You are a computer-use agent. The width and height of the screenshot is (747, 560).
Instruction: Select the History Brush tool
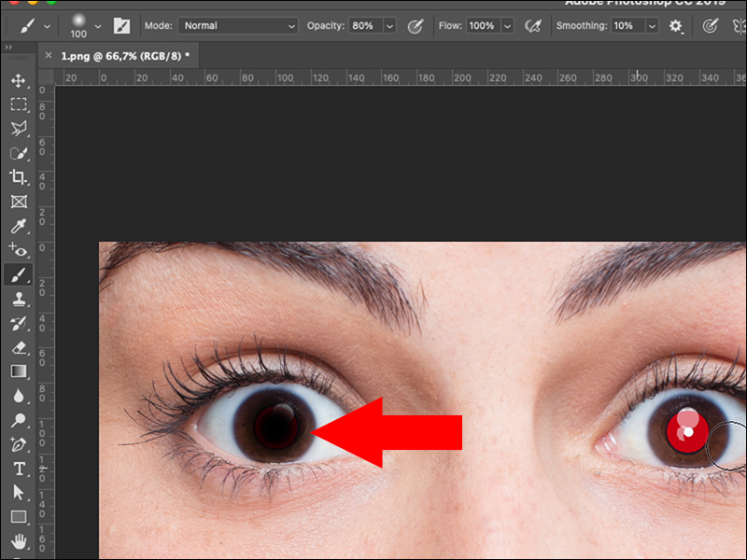19,323
